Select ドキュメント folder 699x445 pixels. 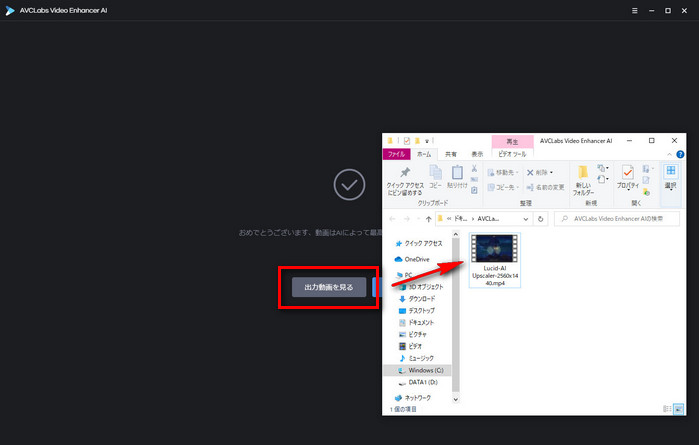click(x=417, y=322)
